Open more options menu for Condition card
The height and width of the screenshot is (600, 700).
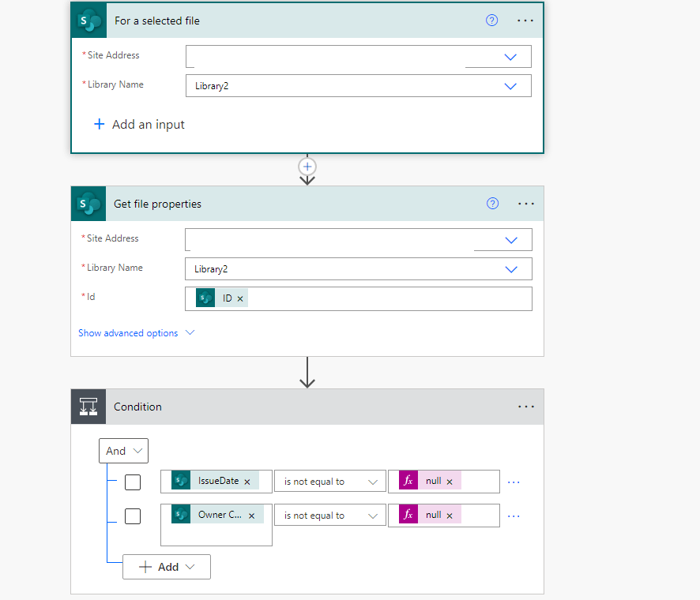pos(526,407)
